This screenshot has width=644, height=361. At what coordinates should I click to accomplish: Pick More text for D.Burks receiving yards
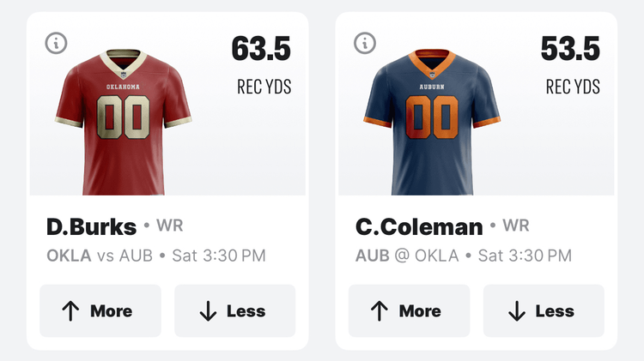tap(112, 311)
